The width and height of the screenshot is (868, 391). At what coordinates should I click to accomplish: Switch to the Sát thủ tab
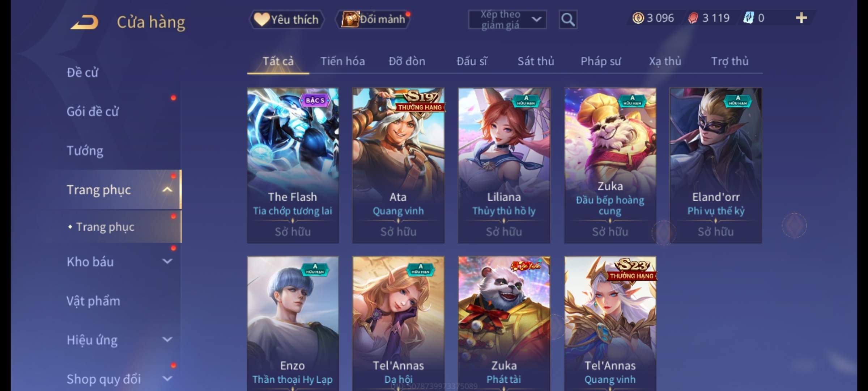[536, 61]
